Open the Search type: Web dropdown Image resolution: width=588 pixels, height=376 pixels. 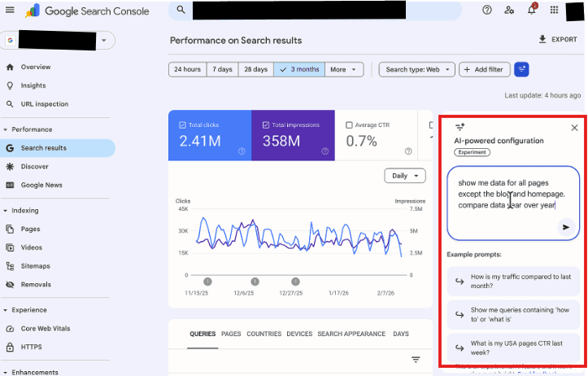[x=417, y=69]
